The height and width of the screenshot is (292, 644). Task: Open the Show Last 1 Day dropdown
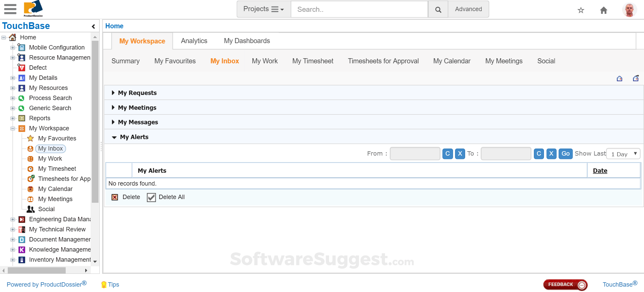pos(623,154)
